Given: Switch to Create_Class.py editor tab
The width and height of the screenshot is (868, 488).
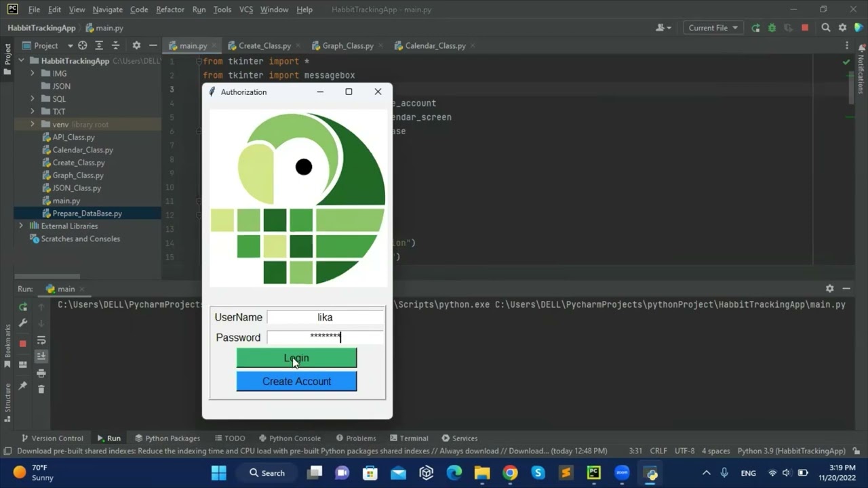Looking at the screenshot, I should point(264,45).
